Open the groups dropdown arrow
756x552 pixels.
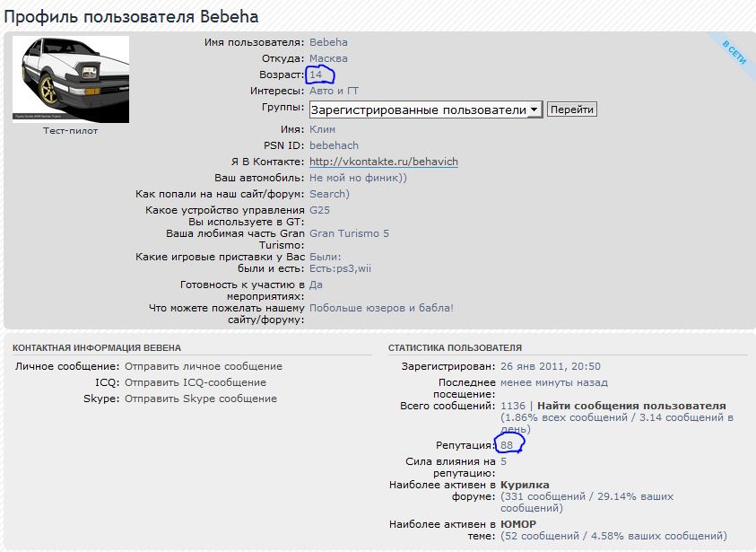534,110
